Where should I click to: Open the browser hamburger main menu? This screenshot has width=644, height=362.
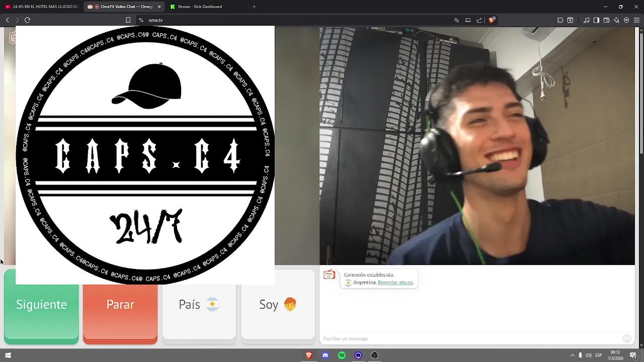636,20
